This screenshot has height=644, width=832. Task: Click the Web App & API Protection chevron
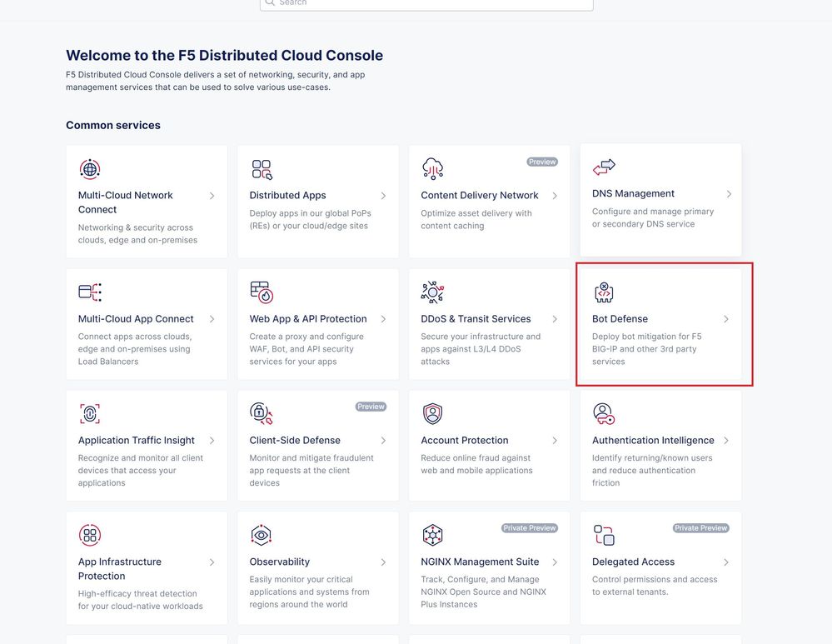(x=383, y=319)
